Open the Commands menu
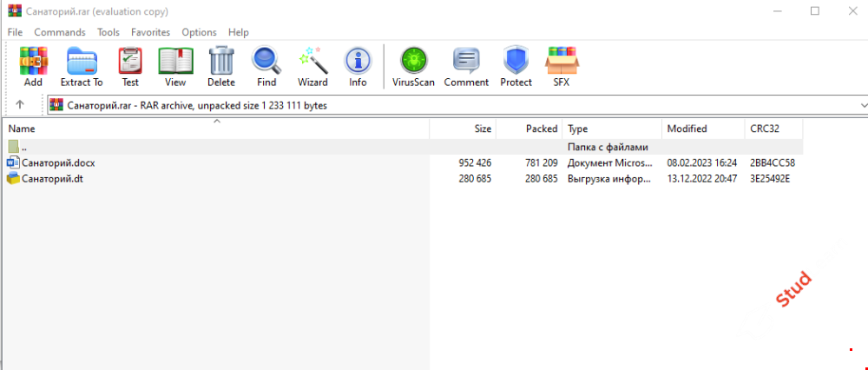 [60, 32]
